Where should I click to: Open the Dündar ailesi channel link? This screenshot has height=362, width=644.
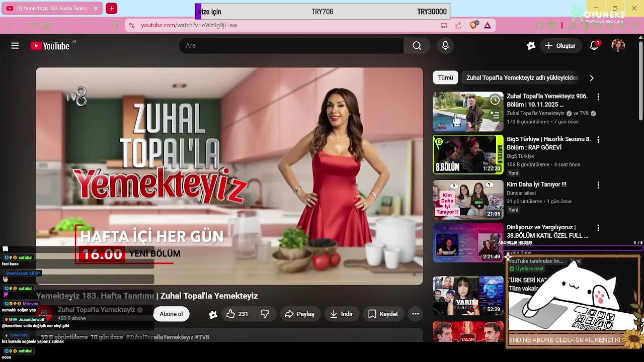(x=521, y=193)
